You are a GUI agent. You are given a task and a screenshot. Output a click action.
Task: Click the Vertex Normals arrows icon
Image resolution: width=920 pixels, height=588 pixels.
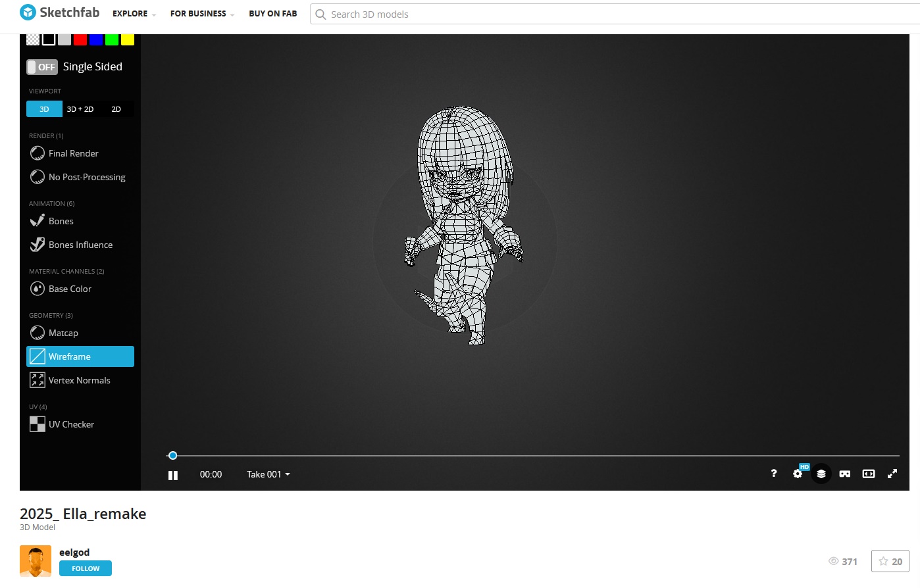tap(38, 380)
